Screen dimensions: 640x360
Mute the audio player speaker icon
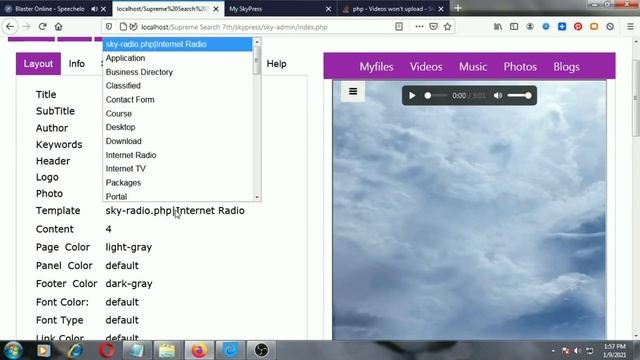tap(498, 96)
